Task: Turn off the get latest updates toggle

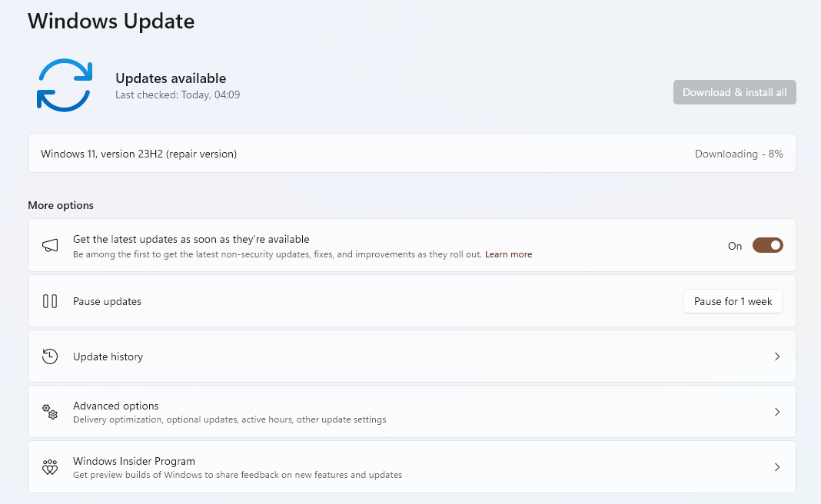Action: click(767, 246)
